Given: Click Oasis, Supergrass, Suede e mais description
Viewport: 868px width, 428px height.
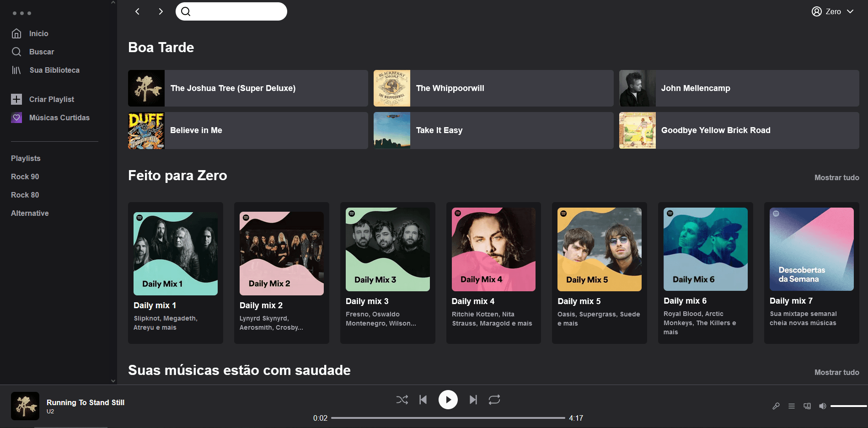Looking at the screenshot, I should pos(599,319).
